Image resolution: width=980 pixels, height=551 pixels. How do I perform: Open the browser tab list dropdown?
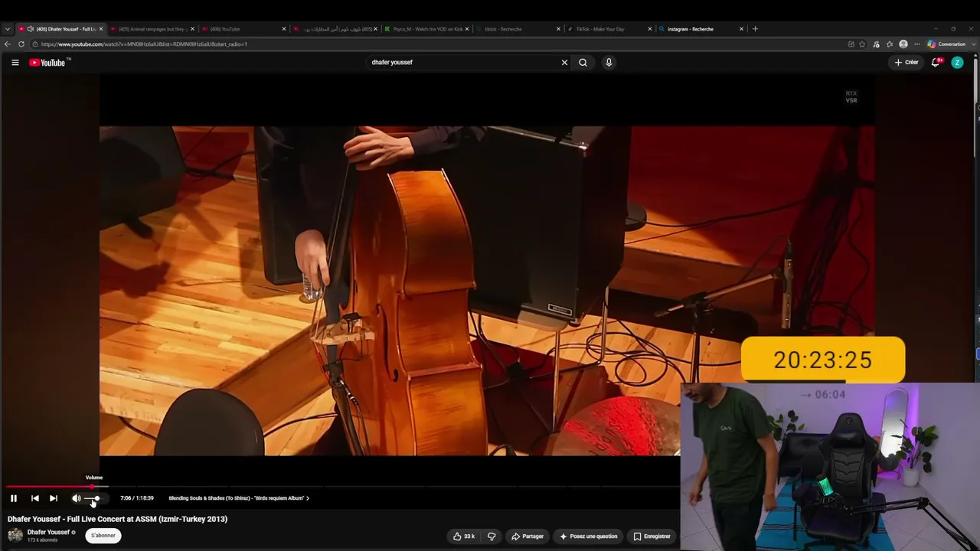click(8, 29)
